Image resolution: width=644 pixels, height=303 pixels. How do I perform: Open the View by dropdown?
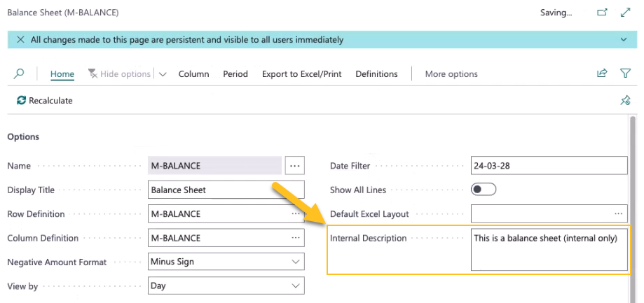[x=226, y=286]
